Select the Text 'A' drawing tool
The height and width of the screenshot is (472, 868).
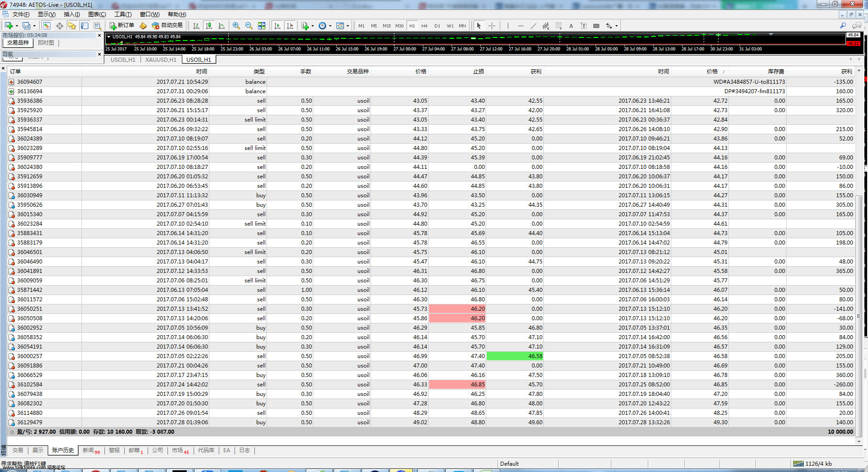(571, 26)
